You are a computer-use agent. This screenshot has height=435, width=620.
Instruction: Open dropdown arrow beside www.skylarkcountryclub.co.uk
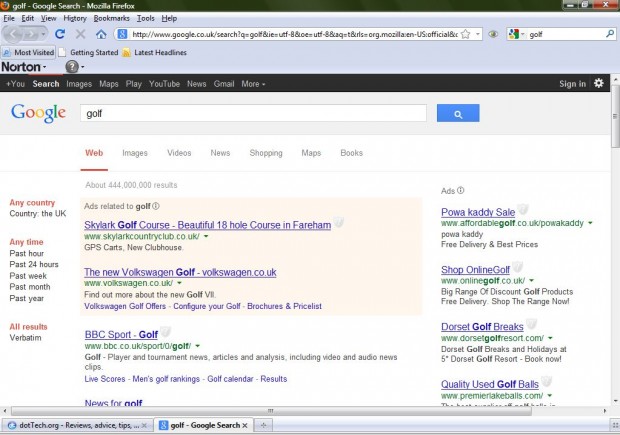(206, 236)
